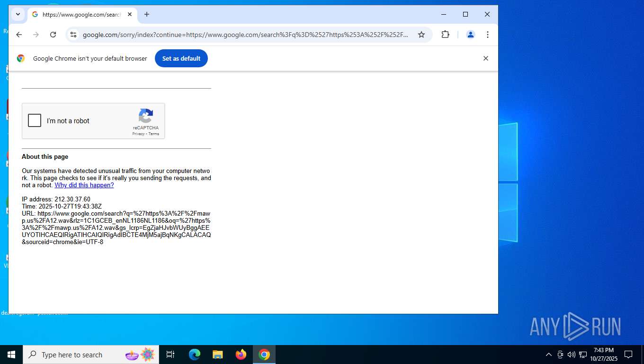Open the Extensions puzzle icon

(445, 35)
